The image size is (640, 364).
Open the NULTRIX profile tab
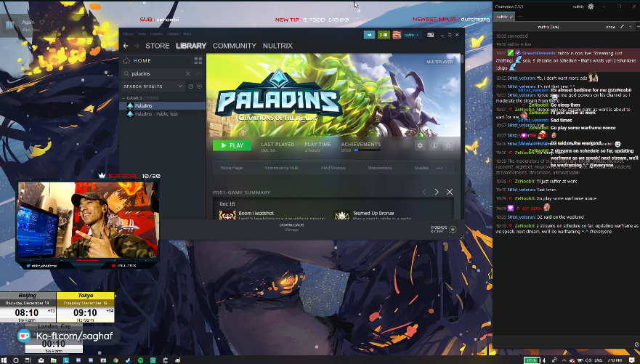(x=278, y=46)
